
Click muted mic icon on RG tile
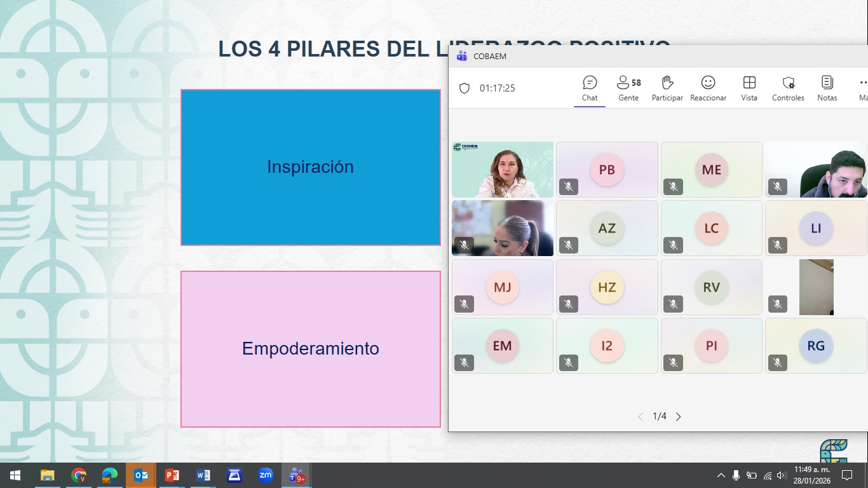778,362
